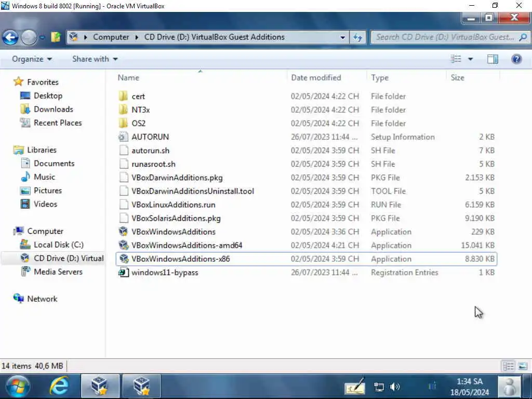Viewport: 532px width, 399px height.
Task: Click the user tile on the taskbar
Action: click(x=509, y=387)
